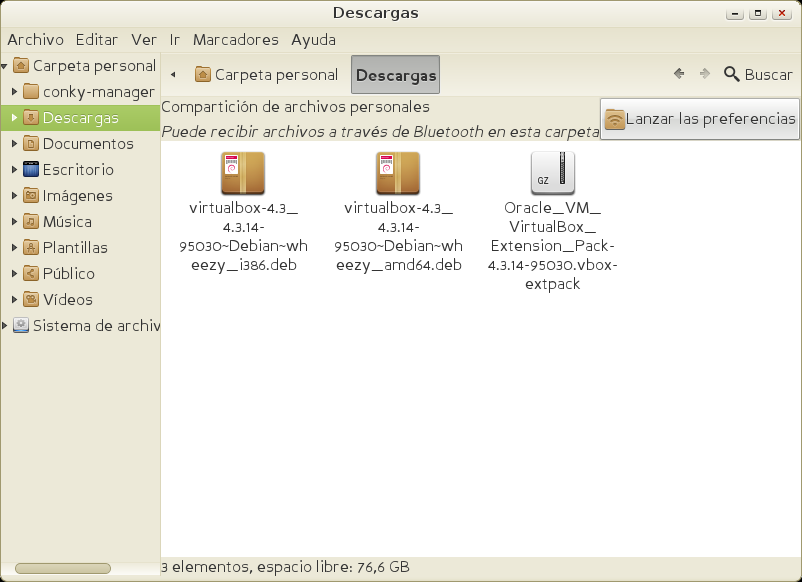The image size is (802, 582).
Task: Click the Escritorio desktop icon in sidebar
Action: 31,170
